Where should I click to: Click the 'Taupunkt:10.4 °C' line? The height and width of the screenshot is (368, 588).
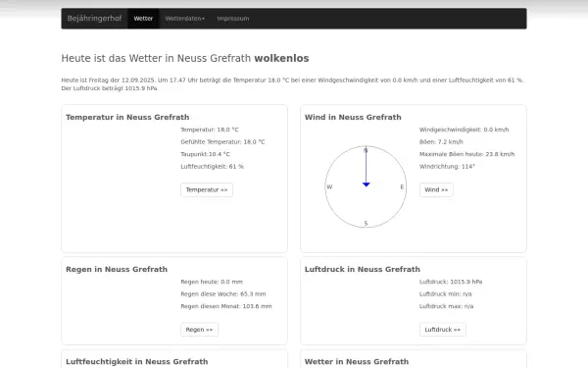point(206,154)
